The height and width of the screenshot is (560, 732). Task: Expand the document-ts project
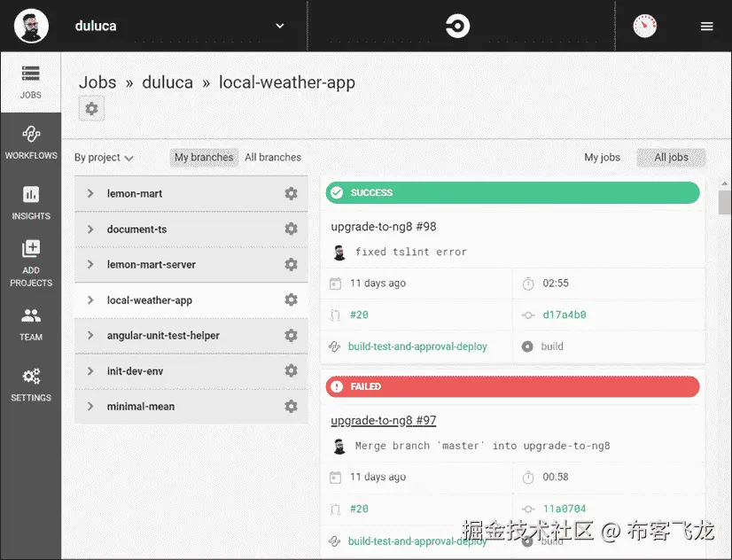[x=90, y=229]
